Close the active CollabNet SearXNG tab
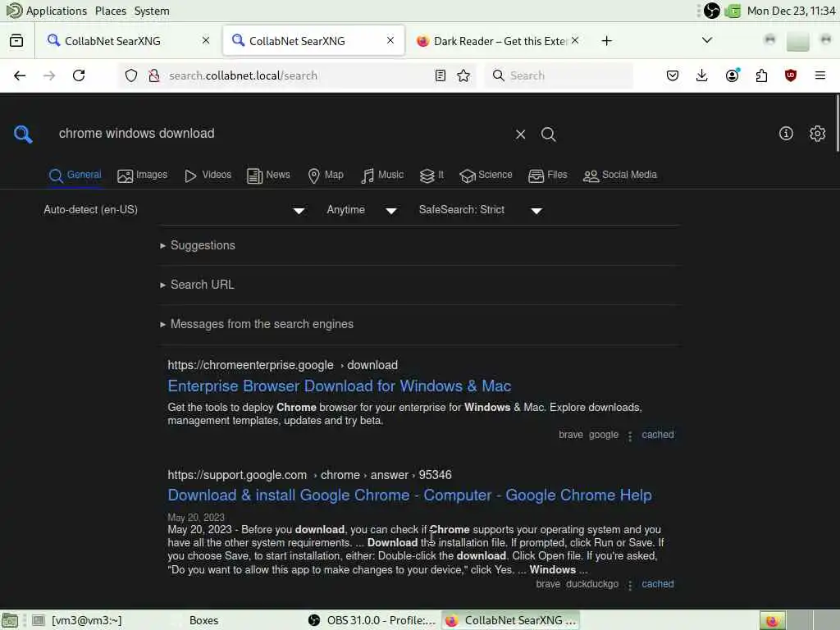 pos(390,40)
